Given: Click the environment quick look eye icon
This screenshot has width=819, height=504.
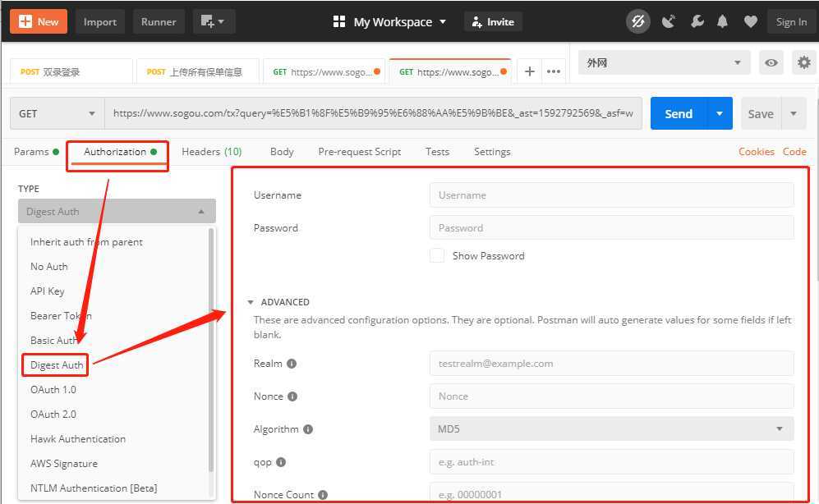Looking at the screenshot, I should point(771,62).
